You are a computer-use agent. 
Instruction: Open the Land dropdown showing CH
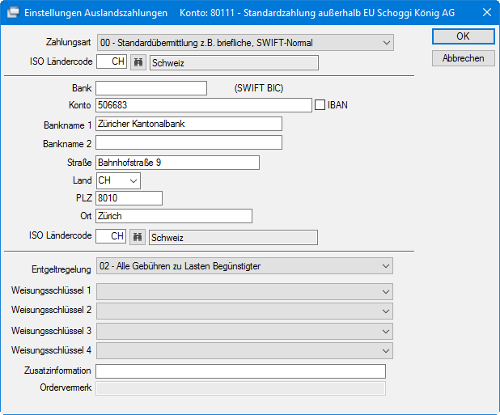[118, 181]
